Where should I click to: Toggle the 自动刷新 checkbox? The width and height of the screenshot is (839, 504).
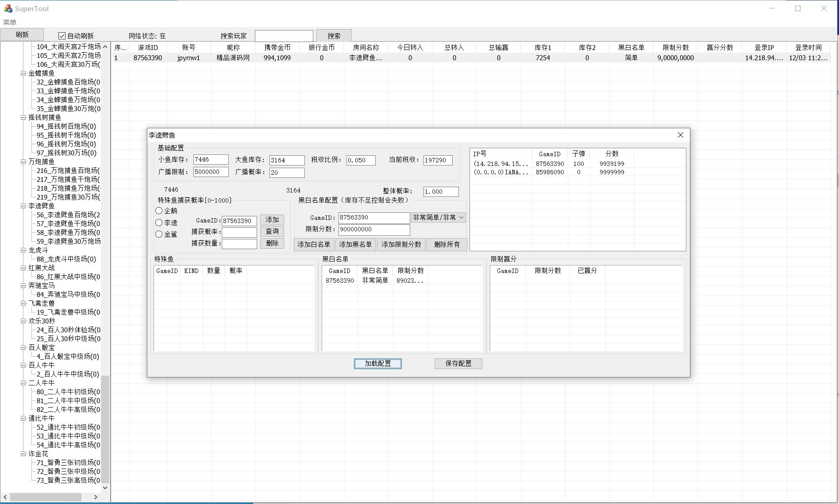62,36
